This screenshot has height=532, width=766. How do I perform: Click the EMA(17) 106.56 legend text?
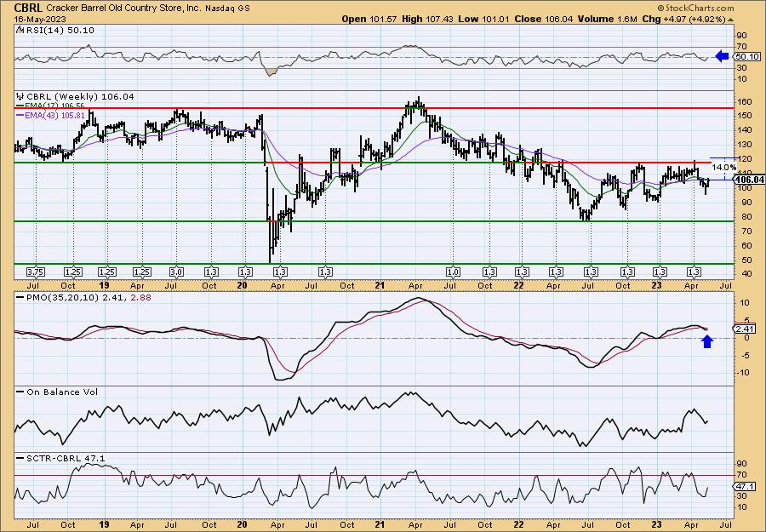click(x=55, y=106)
